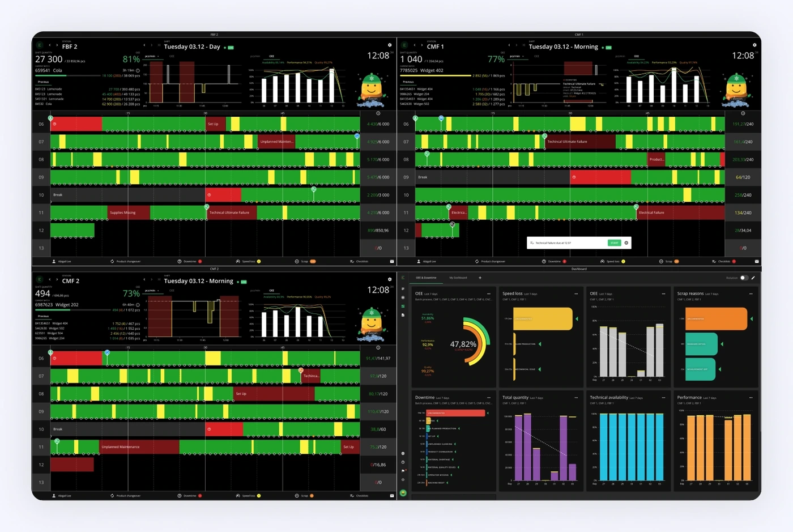
Task: Click Technical Ultimate Failure block in CMF 1 row 07
Action: point(580,142)
